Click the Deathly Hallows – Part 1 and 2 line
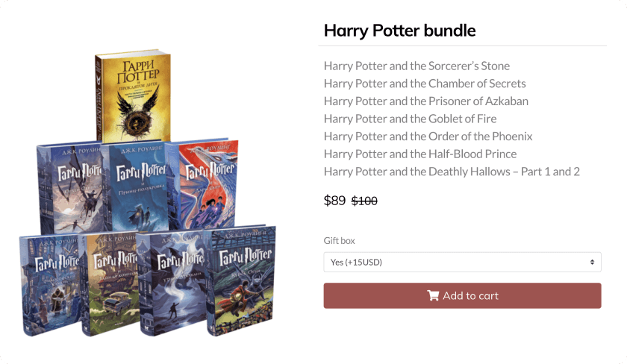This screenshot has width=627, height=364. point(452,172)
